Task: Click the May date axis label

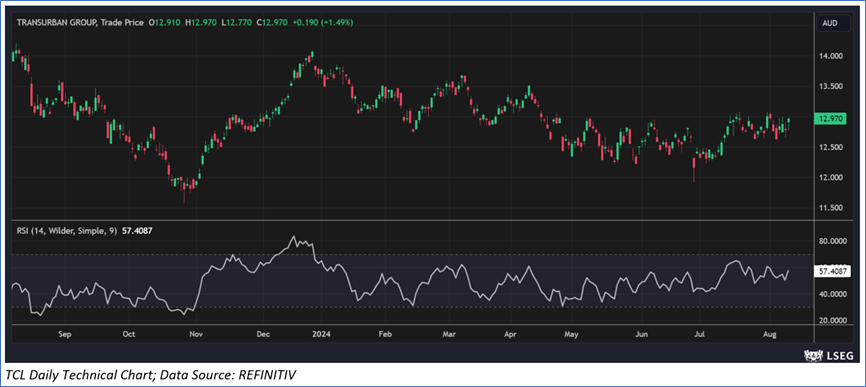Action: [x=572, y=335]
